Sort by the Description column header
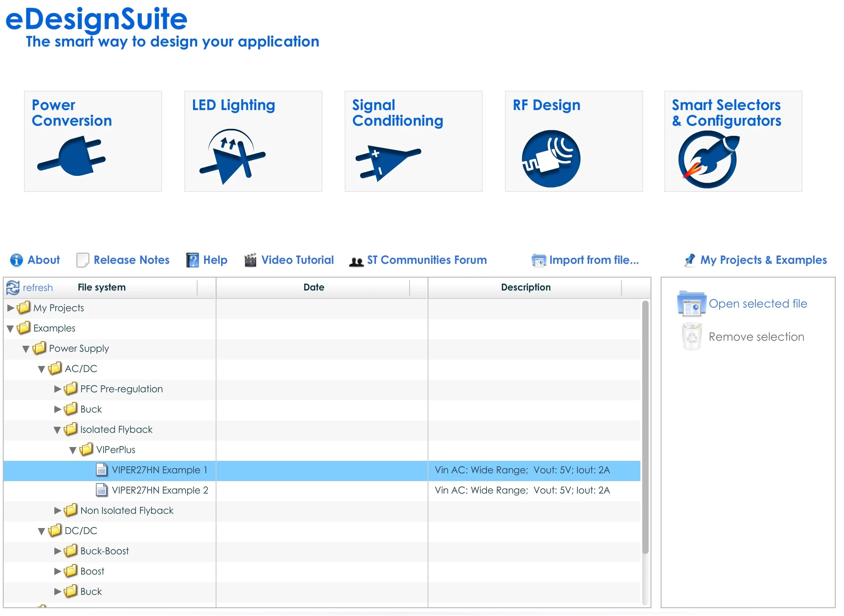 [x=526, y=288]
